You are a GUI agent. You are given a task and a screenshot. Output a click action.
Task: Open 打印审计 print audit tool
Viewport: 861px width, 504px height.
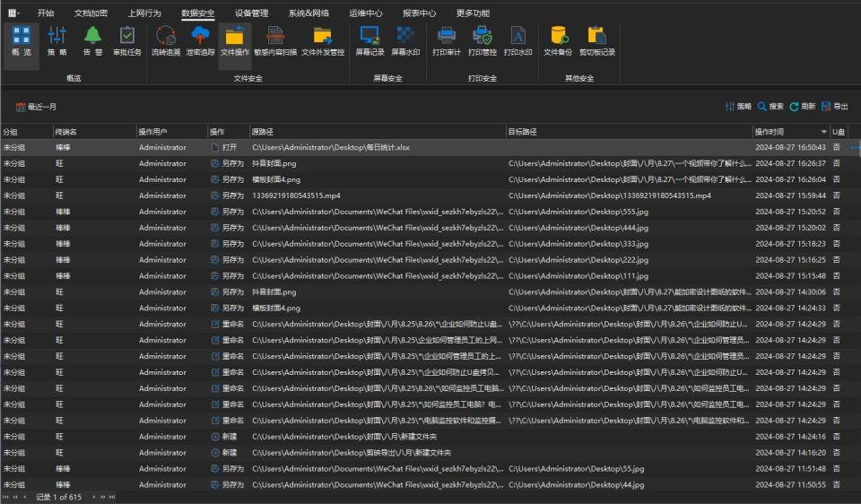coord(447,41)
